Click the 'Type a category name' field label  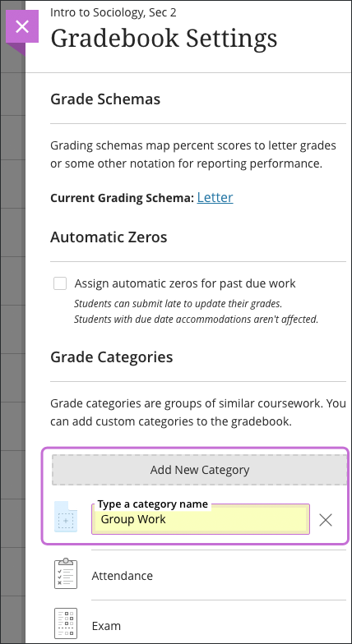point(153,504)
